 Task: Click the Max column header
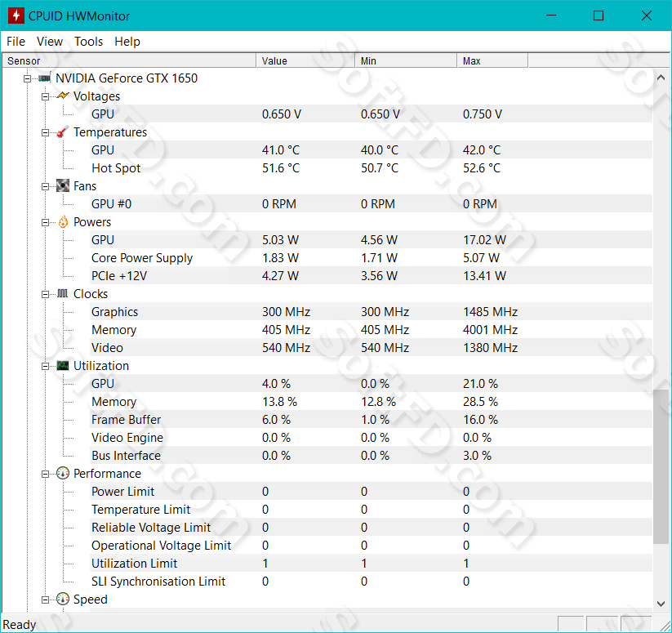(x=492, y=61)
